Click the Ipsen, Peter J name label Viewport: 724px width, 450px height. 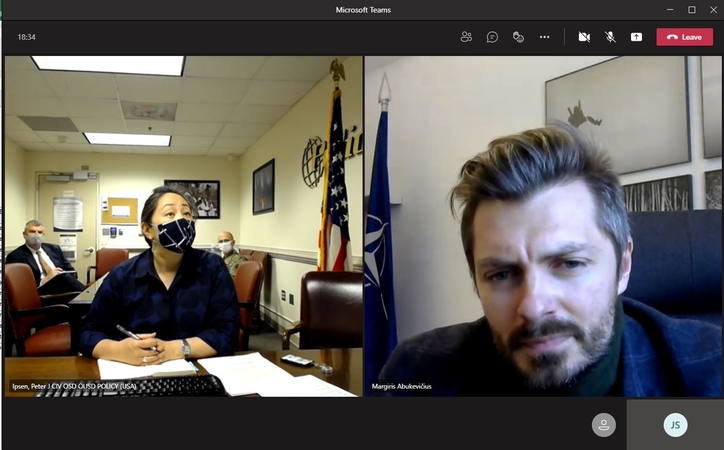pos(74,386)
